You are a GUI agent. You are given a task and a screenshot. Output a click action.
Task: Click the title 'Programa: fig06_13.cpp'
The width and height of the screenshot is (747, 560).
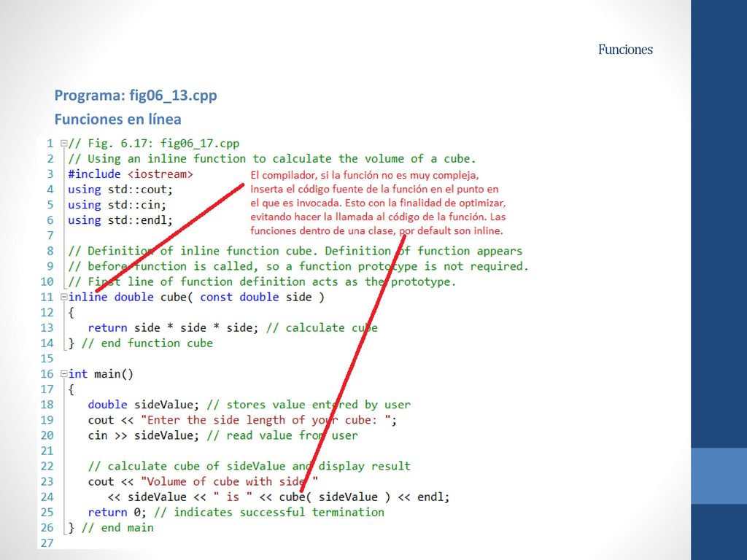pyautogui.click(x=136, y=96)
